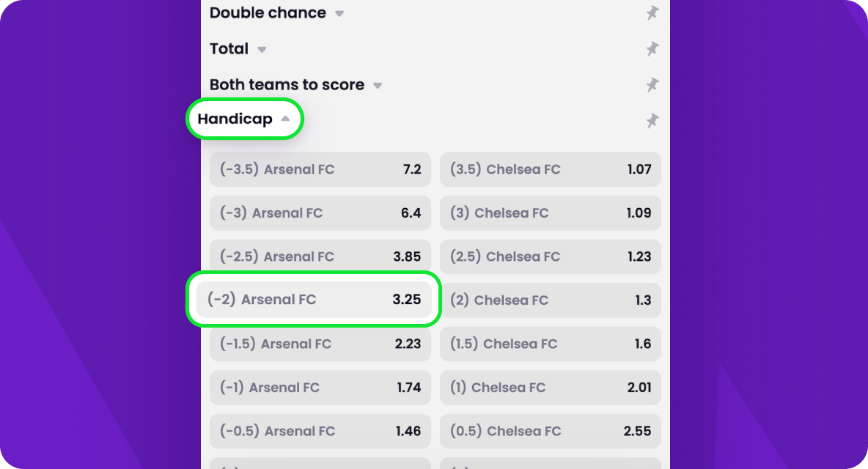
Task: Pin the Double chance market
Action: 652,13
